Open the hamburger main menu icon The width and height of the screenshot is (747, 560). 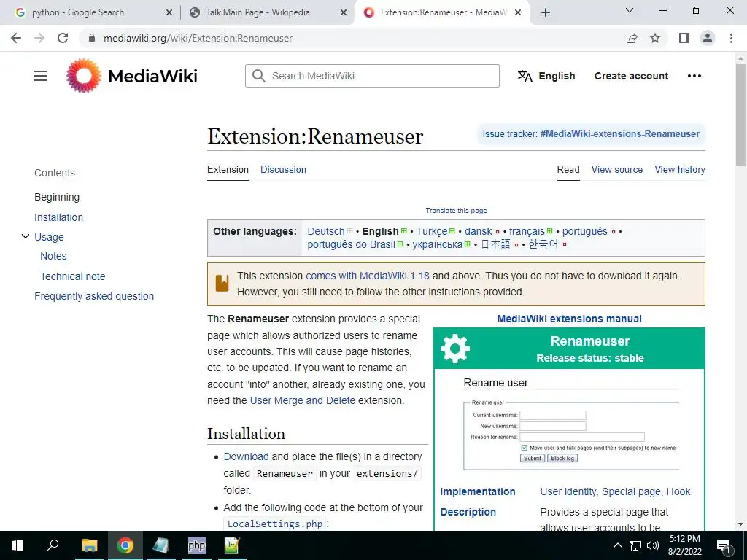[x=40, y=76]
